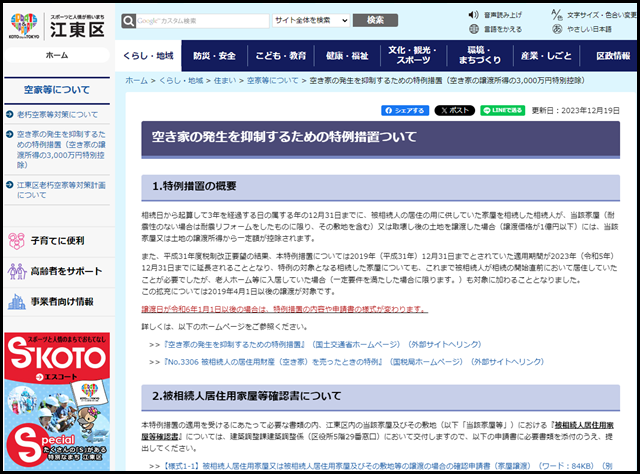Open the こども・教育 menu
The height and width of the screenshot is (474, 640).
coord(281,56)
